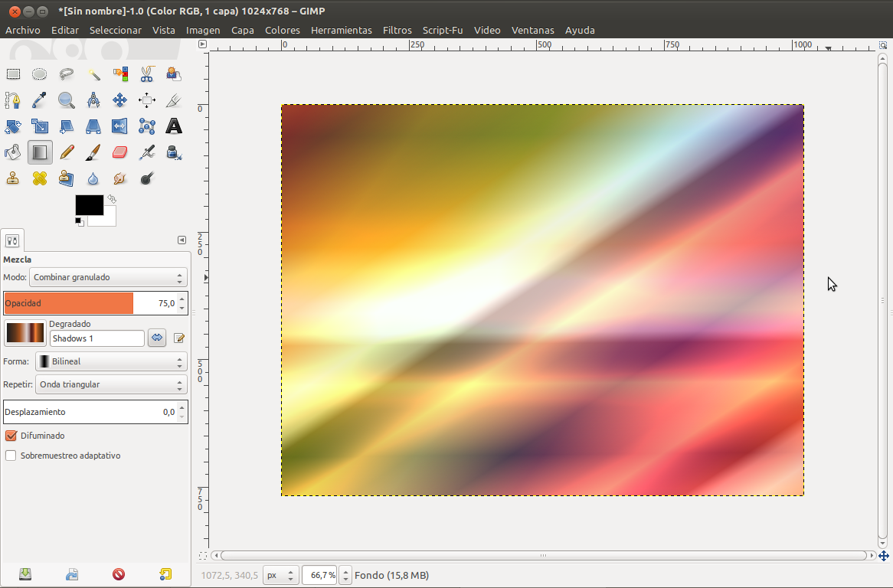This screenshot has height=588, width=893.
Task: Open the Filtros menu
Action: tap(397, 30)
